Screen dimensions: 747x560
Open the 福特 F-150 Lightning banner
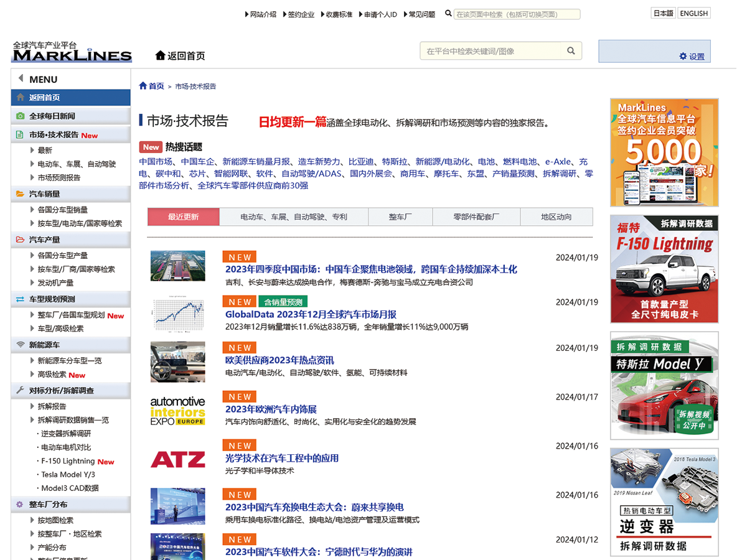pos(664,269)
